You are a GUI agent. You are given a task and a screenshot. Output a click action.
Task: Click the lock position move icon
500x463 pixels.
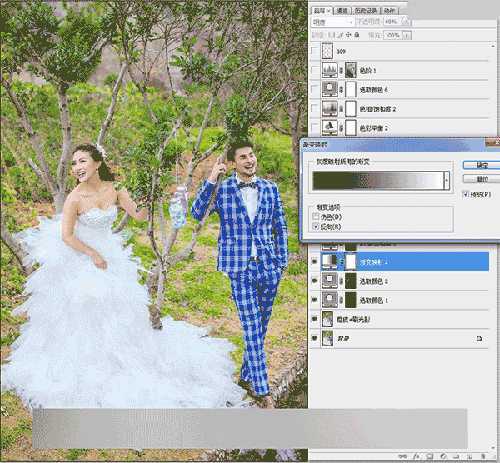pyautogui.click(x=349, y=35)
